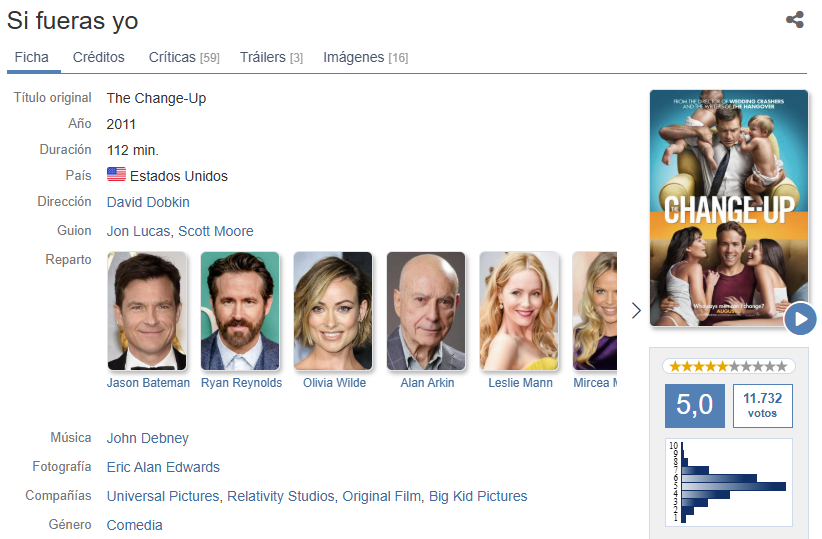Image resolution: width=822 pixels, height=539 pixels.
Task: Click the duration '112 min.'
Action: pos(133,150)
